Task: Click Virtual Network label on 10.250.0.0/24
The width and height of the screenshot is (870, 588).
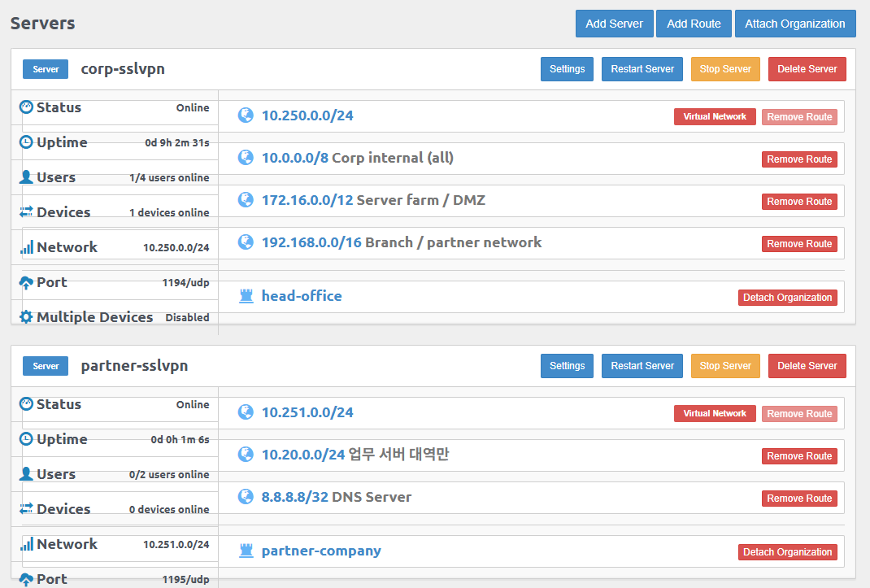Action: pos(715,116)
